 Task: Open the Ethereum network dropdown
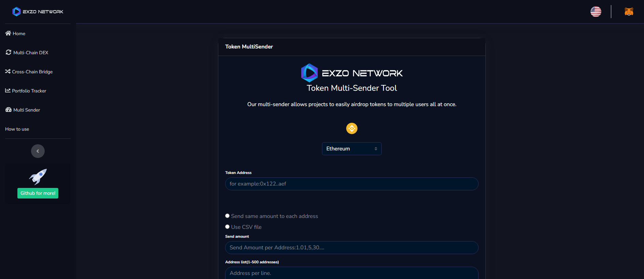(352, 149)
